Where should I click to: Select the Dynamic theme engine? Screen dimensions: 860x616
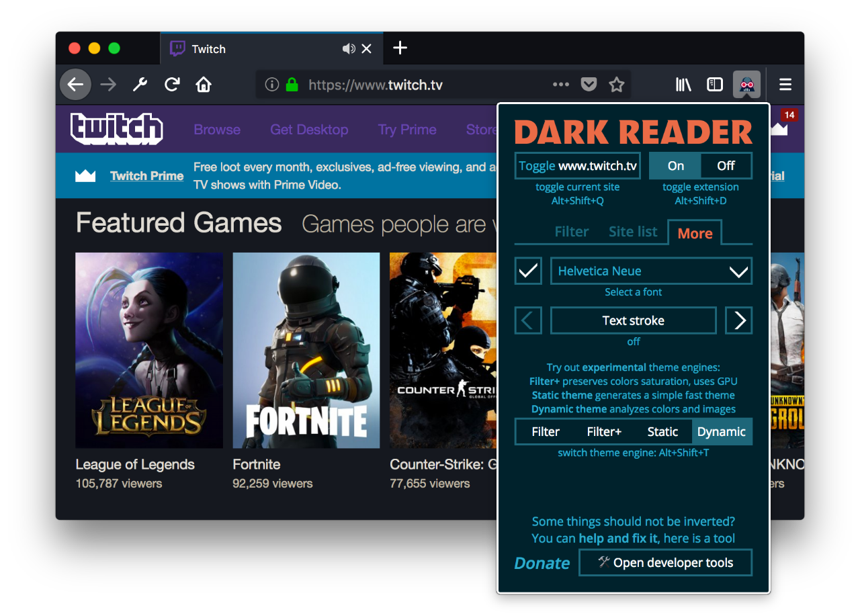722,432
